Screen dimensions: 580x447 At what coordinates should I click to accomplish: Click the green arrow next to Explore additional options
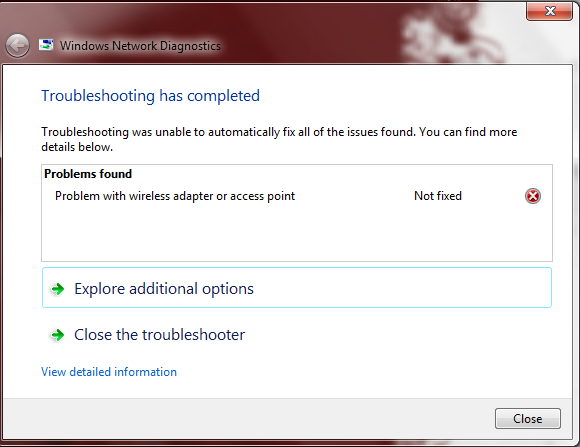(58, 289)
